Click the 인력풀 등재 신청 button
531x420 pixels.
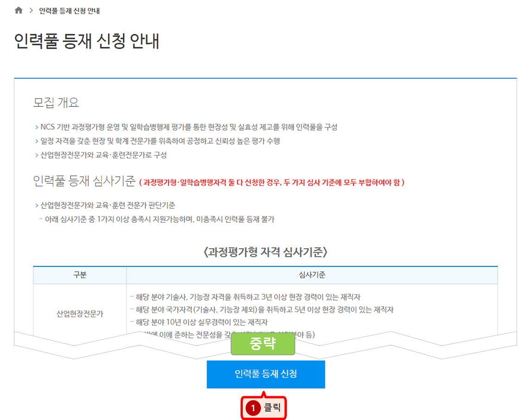266,374
